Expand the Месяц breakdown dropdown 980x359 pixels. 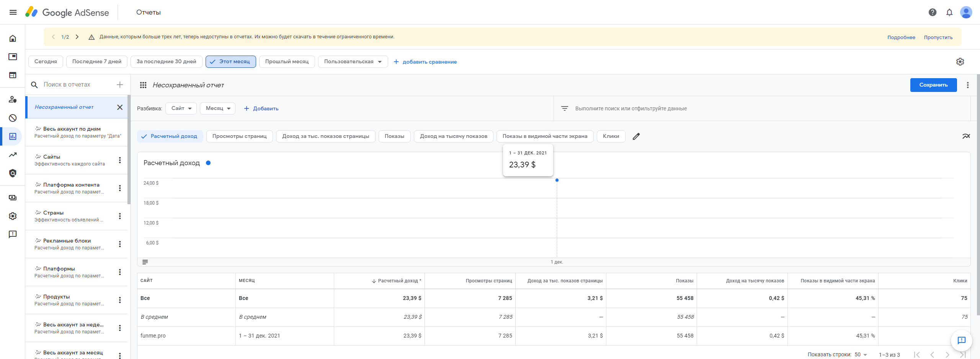click(217, 108)
